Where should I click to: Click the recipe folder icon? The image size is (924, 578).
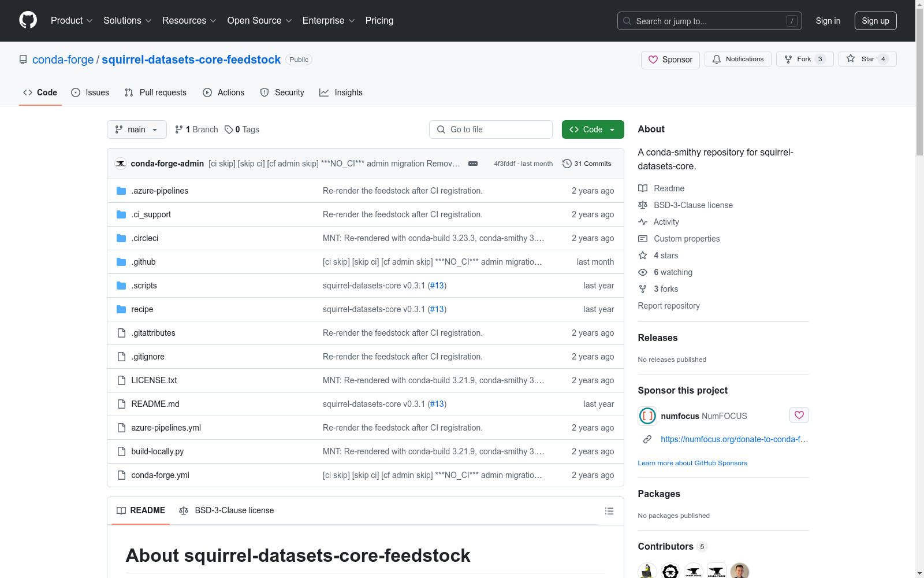pos(121,309)
